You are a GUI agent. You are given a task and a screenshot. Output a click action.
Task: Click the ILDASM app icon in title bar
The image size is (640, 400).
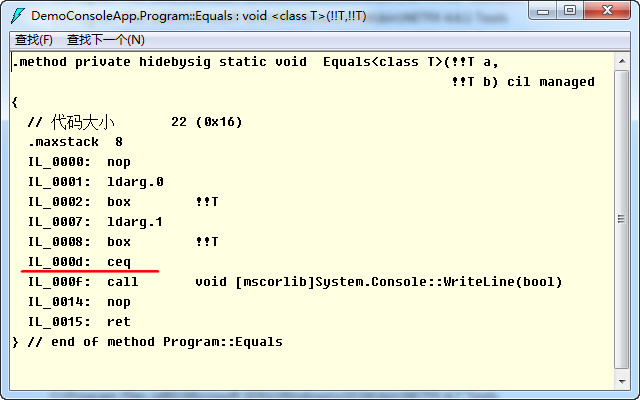(17, 16)
